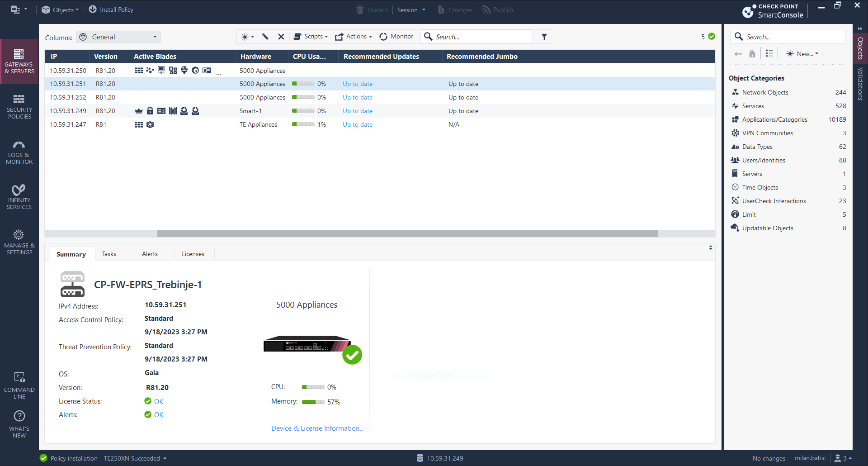This screenshot has height=466, width=868.
Task: Select the Objects vertical side tab
Action: pyautogui.click(x=860, y=48)
